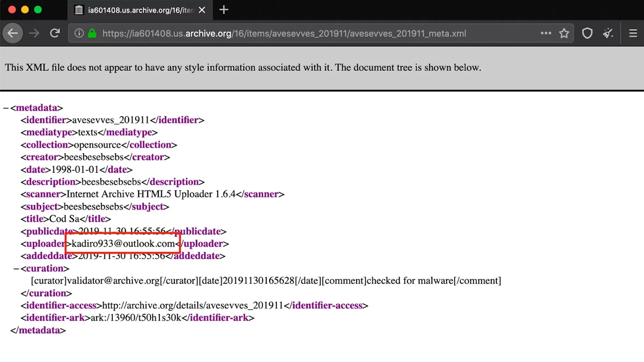
Task: Open the page actions three-dots icon
Action: [x=546, y=33]
